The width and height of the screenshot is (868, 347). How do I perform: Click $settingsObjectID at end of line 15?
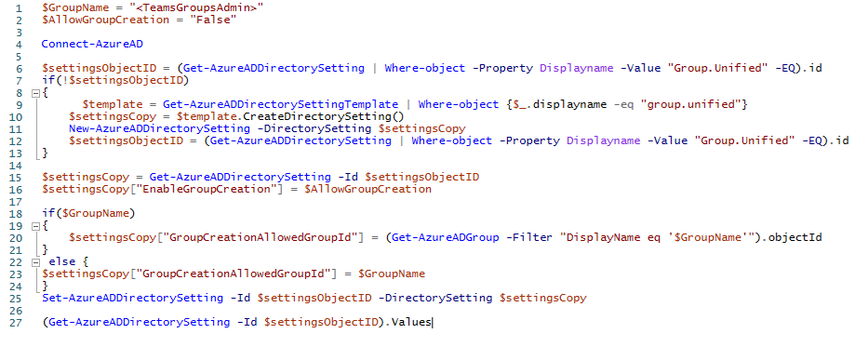[x=423, y=178]
